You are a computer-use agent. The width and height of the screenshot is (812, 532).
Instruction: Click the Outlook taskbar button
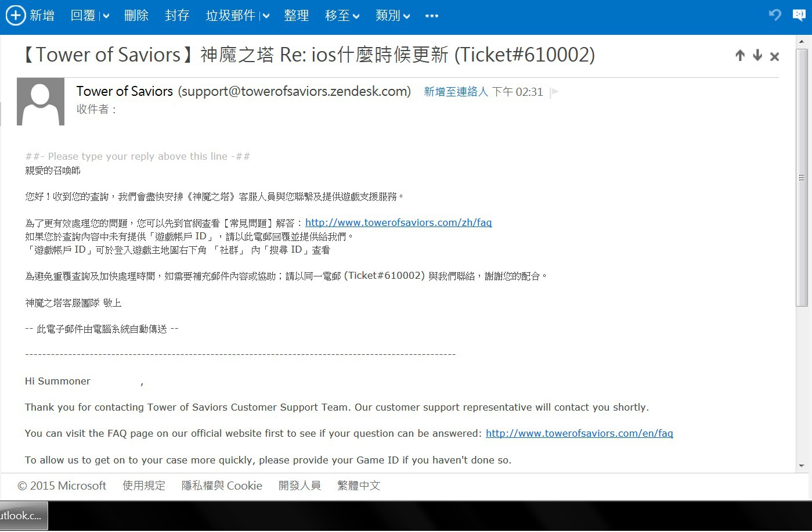tap(24, 516)
